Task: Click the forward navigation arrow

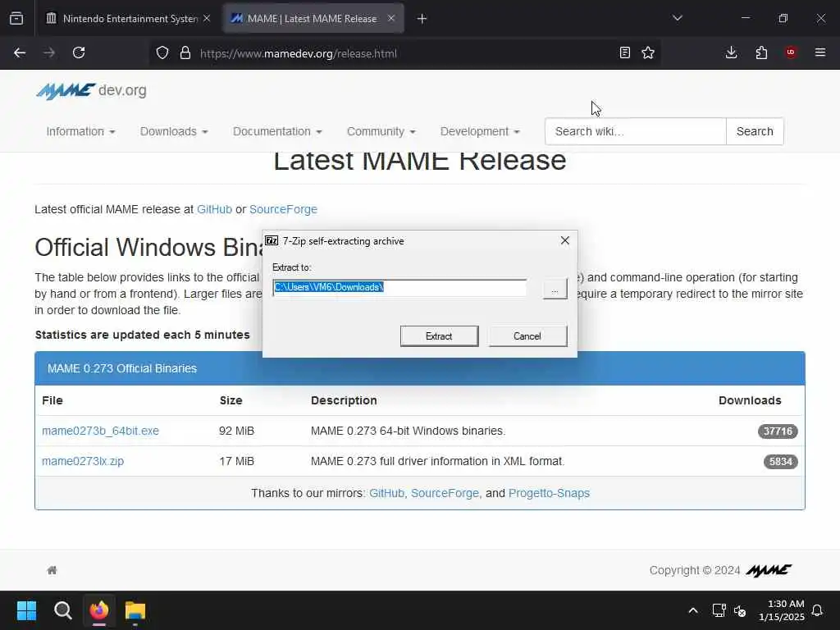Action: pyautogui.click(x=49, y=52)
